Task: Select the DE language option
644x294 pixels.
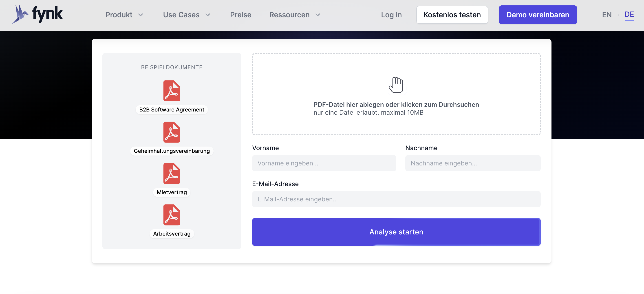Action: tap(629, 15)
